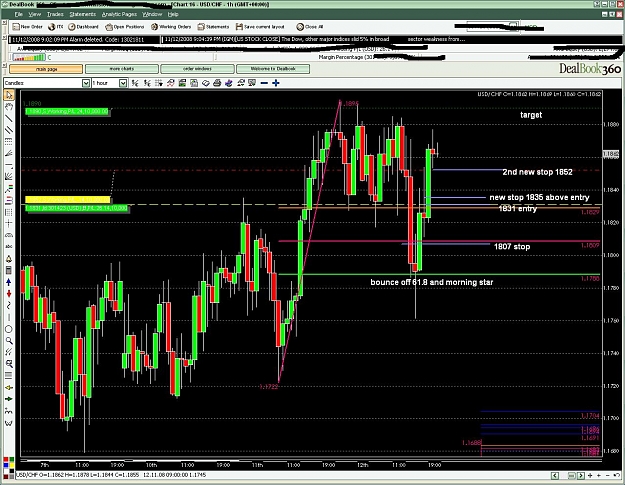
Task: Switch to the more charts tab
Action: (x=122, y=69)
